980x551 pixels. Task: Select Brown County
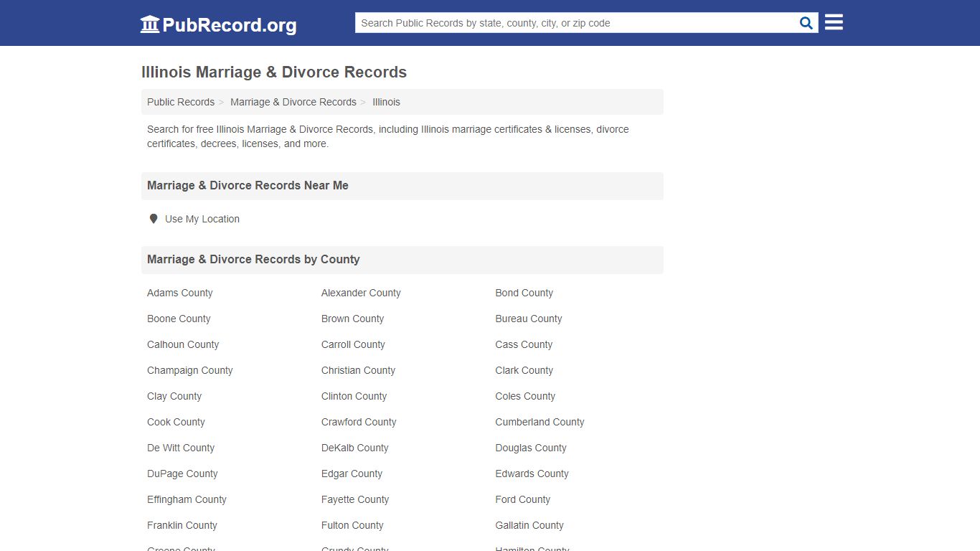[x=352, y=319]
